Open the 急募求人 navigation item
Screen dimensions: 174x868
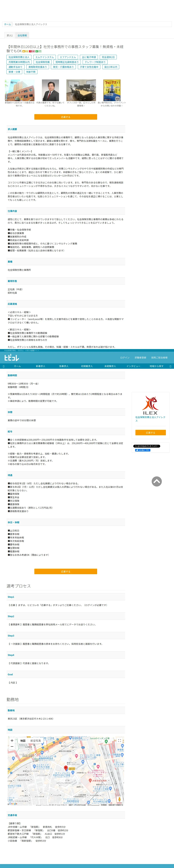coord(64,366)
